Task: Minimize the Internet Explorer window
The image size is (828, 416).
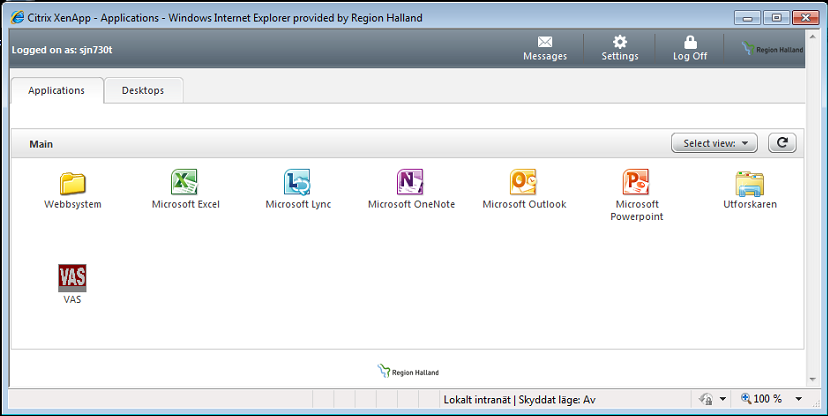Action: pyautogui.click(x=747, y=18)
